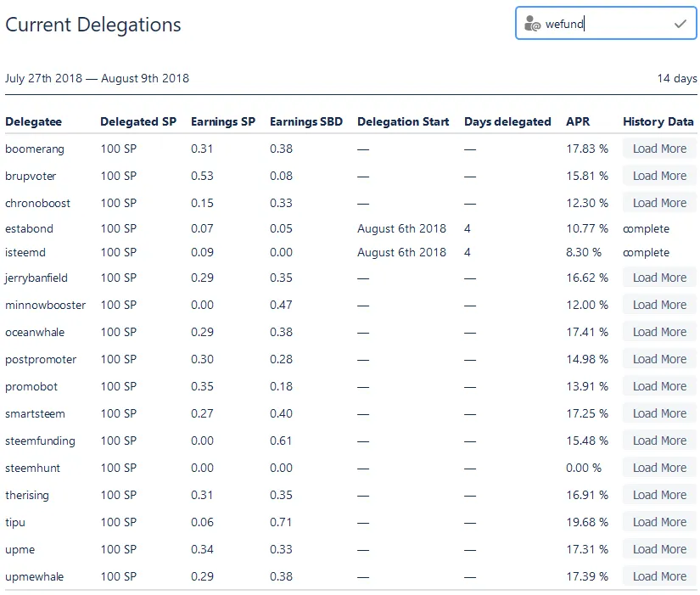Screen dimensions: 700x595
Task: Load more history for minnowbooster
Action: [659, 305]
